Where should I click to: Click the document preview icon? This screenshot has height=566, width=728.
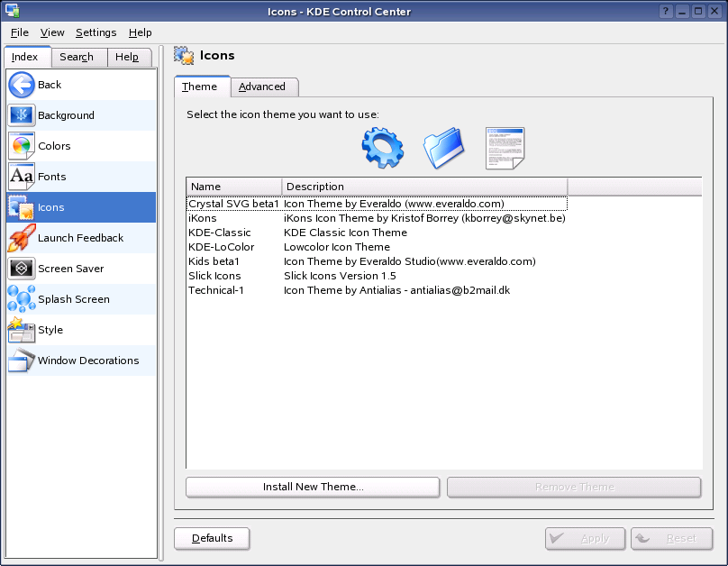505,148
